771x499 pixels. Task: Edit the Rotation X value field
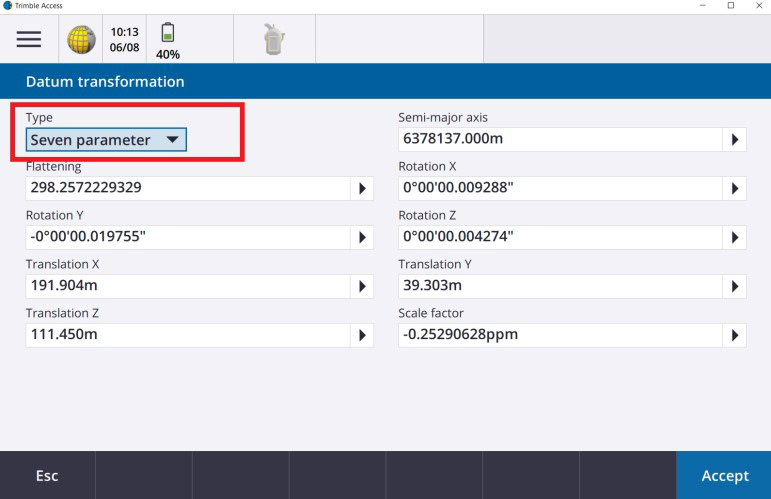tap(561, 188)
